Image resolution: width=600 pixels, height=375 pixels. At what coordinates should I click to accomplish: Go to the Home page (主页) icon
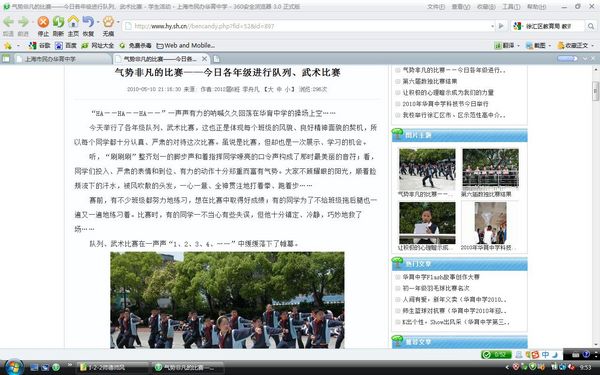(73, 21)
